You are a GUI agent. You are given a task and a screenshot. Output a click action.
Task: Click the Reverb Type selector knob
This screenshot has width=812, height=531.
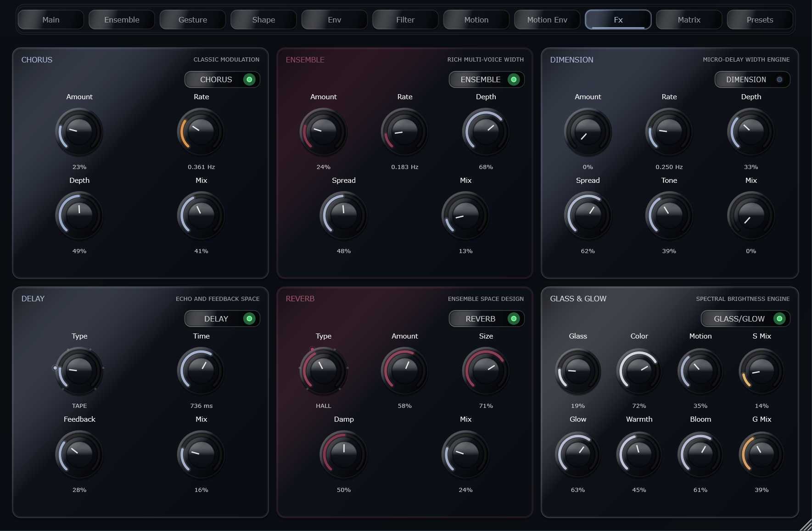click(324, 371)
